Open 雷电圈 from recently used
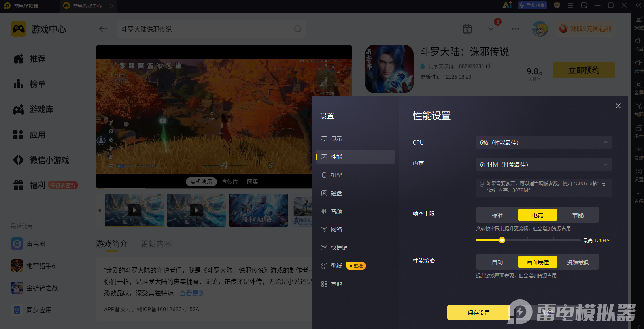Image resolution: width=644 pixels, height=329 pixels. (x=28, y=244)
